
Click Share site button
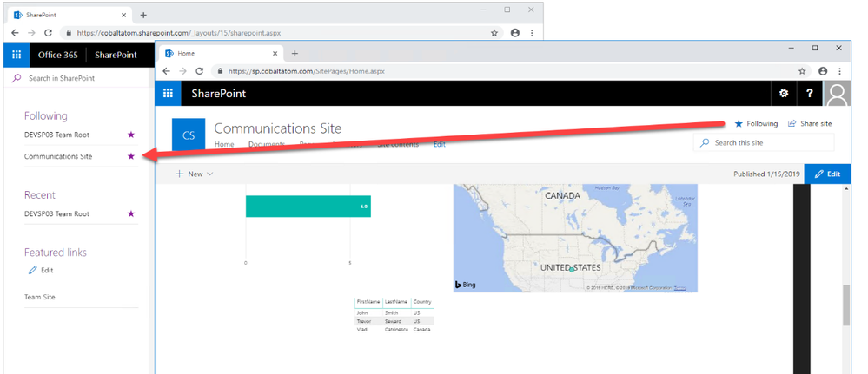click(810, 124)
